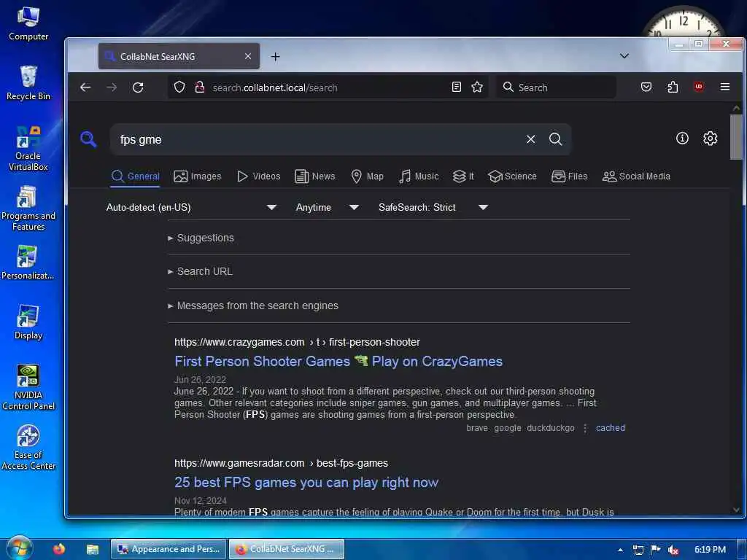Go back using the browser back arrow
This screenshot has width=747, height=560.
(85, 87)
